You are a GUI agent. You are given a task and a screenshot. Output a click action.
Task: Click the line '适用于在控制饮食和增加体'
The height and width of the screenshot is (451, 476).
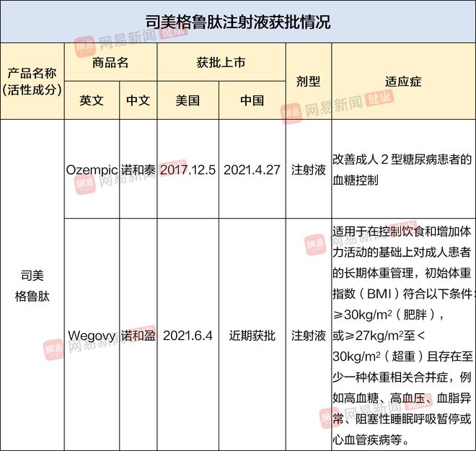(x=402, y=232)
